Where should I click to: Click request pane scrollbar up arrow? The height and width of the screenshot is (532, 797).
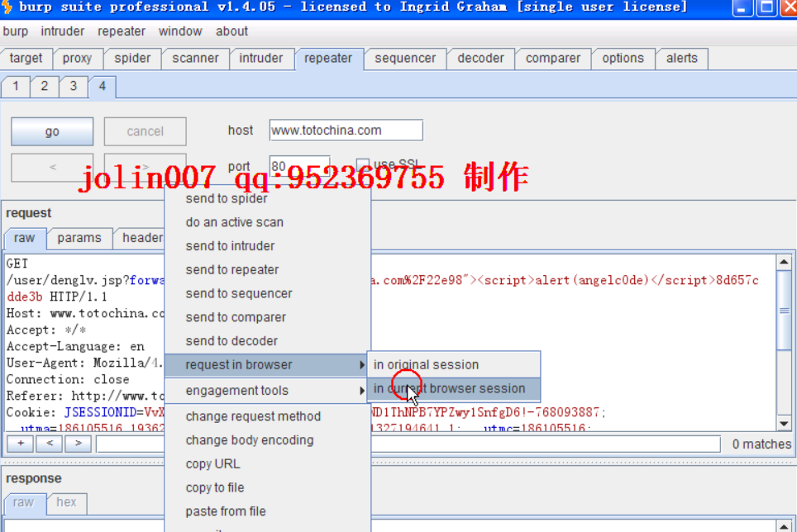coord(784,263)
